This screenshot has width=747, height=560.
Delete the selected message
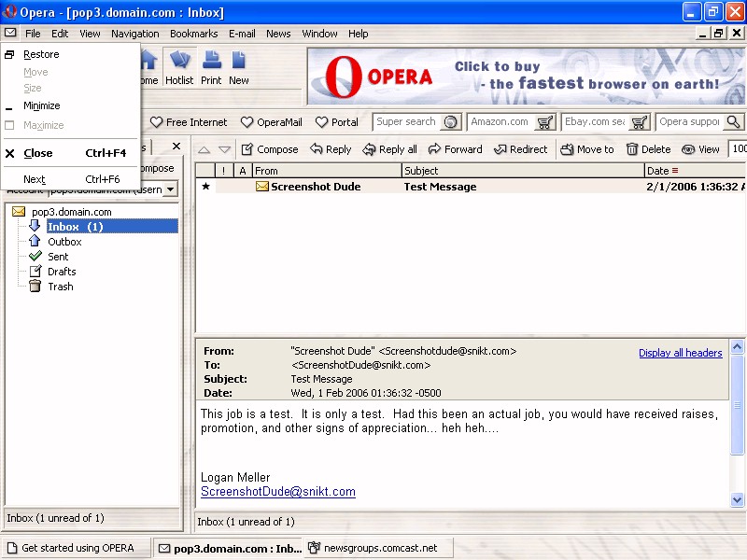click(648, 149)
